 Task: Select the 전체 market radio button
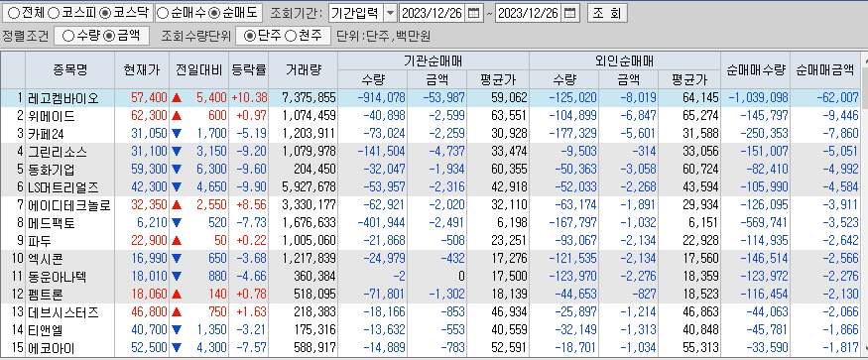coord(15,12)
